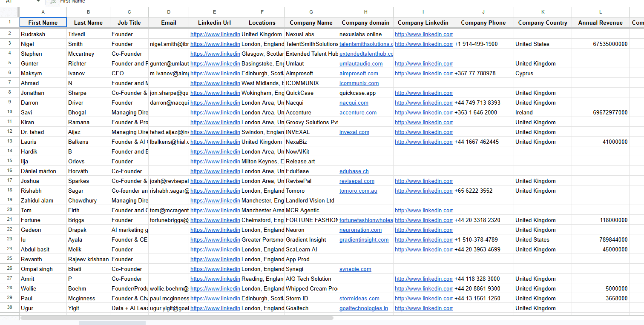Select the "Annual Revenue" header cell

tap(601, 23)
